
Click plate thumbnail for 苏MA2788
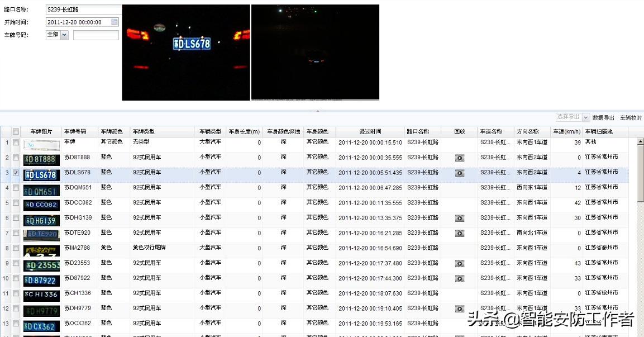(41, 251)
